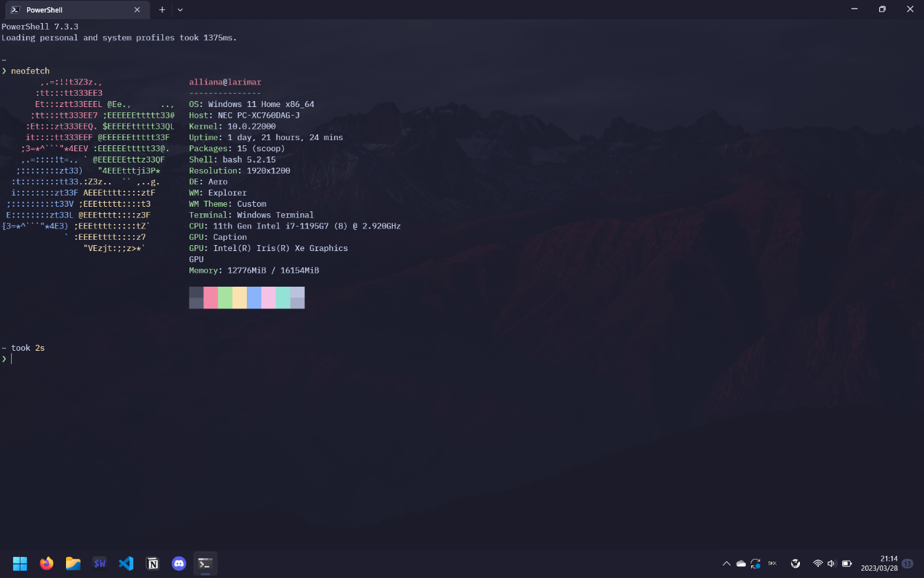Viewport: 924px width, 578px height.
Task: Select the PowerShell tab
Action: coord(76,10)
